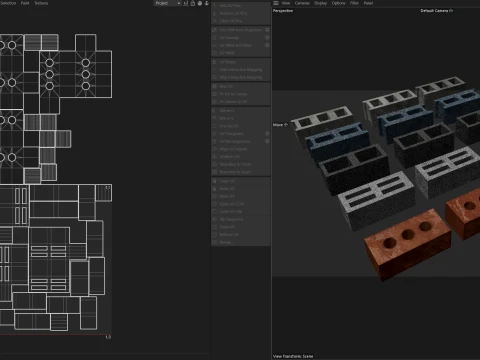This screenshot has height=360, width=480.
Task: Open the viewport Display menu
Action: (x=320, y=3)
